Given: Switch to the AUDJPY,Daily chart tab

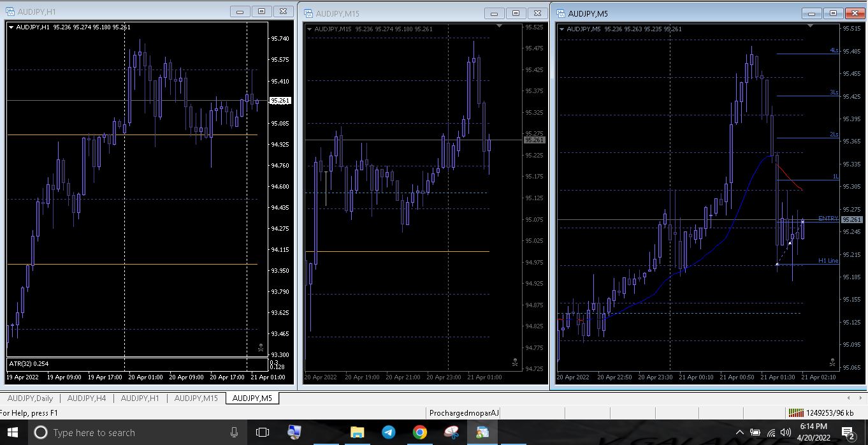Looking at the screenshot, I should (29, 398).
